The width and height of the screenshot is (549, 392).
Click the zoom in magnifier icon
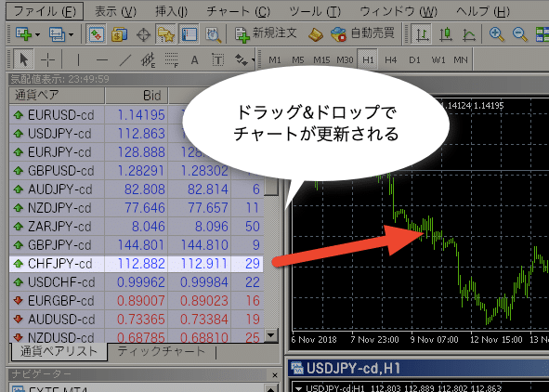(496, 34)
